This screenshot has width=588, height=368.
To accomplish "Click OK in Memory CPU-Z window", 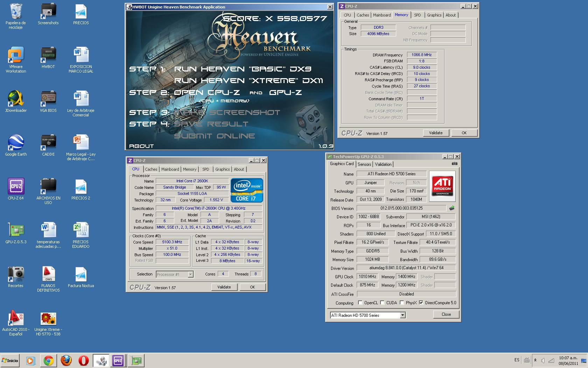I will 464,133.
